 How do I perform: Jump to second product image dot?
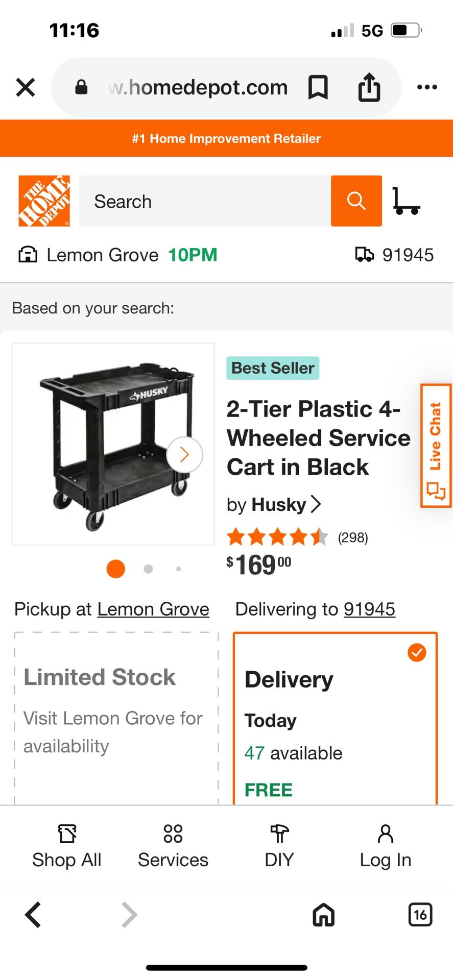point(148,569)
